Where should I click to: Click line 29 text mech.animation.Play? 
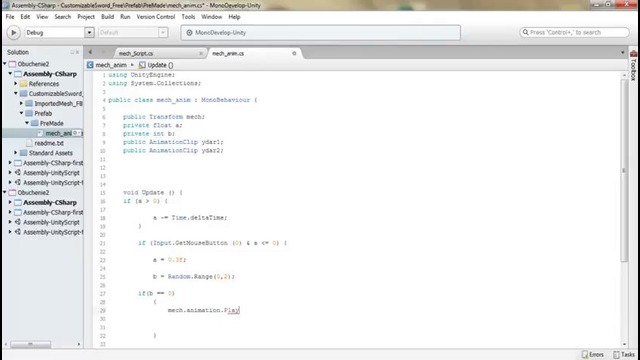click(204, 310)
